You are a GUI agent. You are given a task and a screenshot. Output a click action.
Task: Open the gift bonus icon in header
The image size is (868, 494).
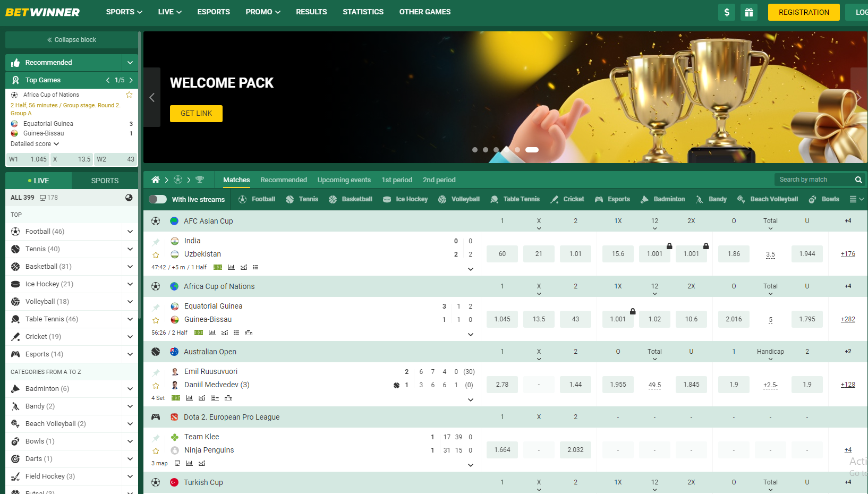749,12
